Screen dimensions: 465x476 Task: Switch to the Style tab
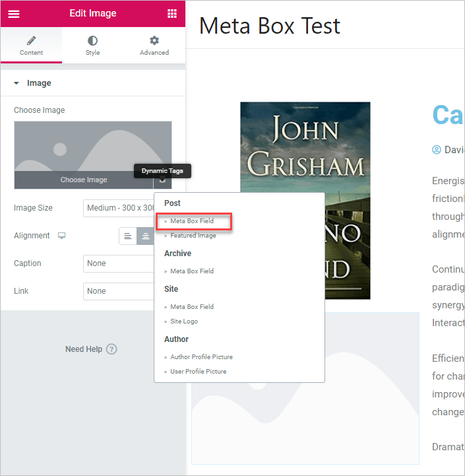pos(92,46)
